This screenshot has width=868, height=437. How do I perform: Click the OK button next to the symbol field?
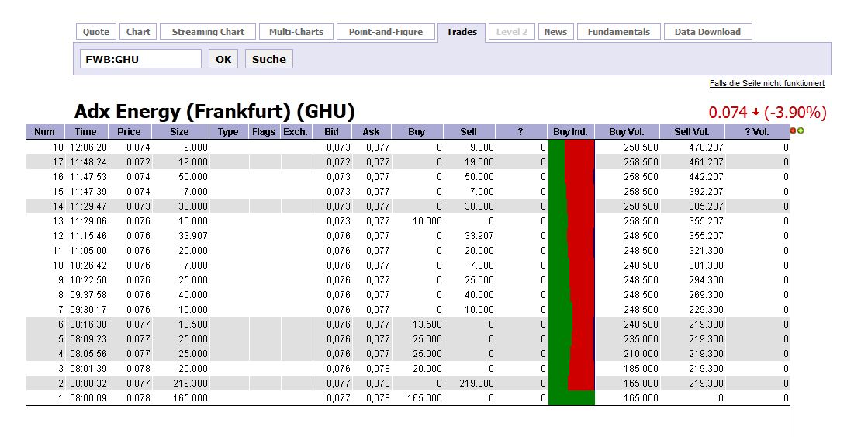(223, 59)
